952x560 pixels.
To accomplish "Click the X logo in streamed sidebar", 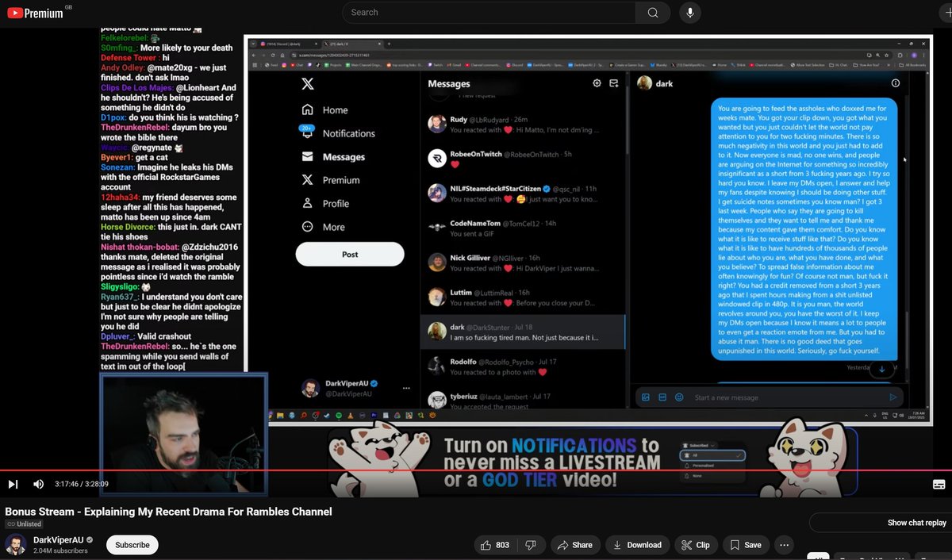I will tap(307, 82).
